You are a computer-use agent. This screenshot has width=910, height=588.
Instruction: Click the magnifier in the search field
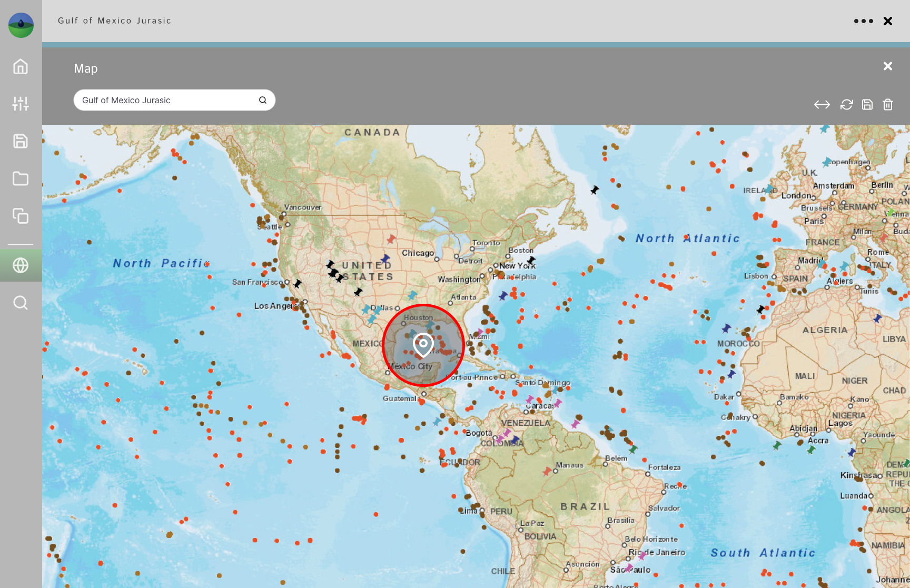263,100
